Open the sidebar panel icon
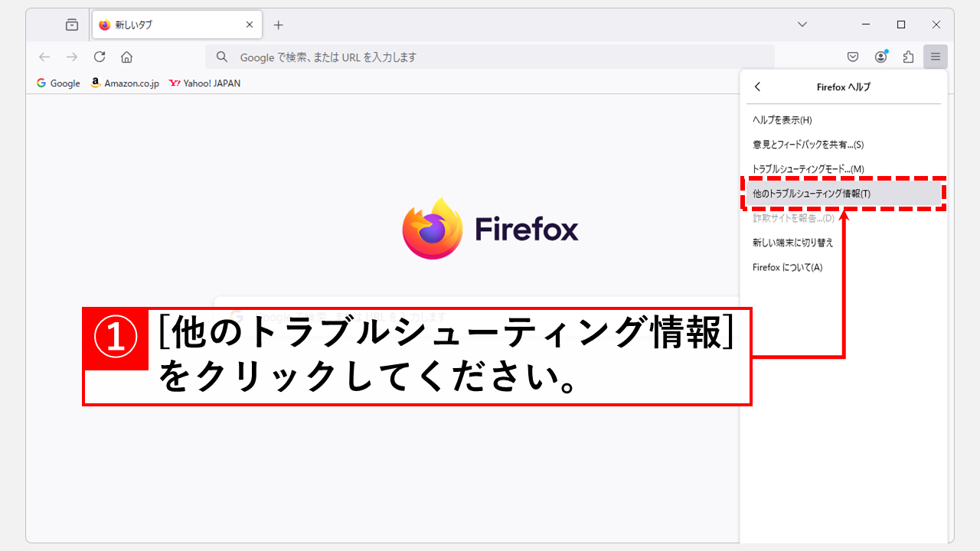The width and height of the screenshot is (980, 551). tap(71, 24)
